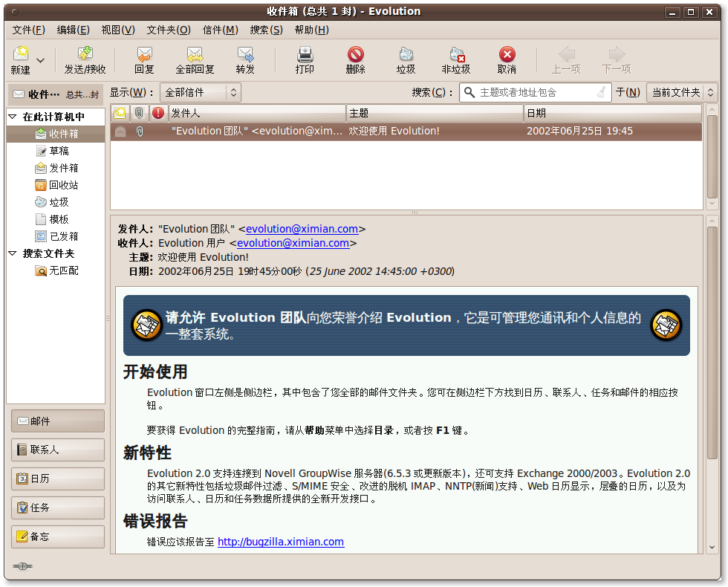Screen dimensions: 728x587
Task: Click the 下一项 next arrow
Action: click(x=617, y=53)
